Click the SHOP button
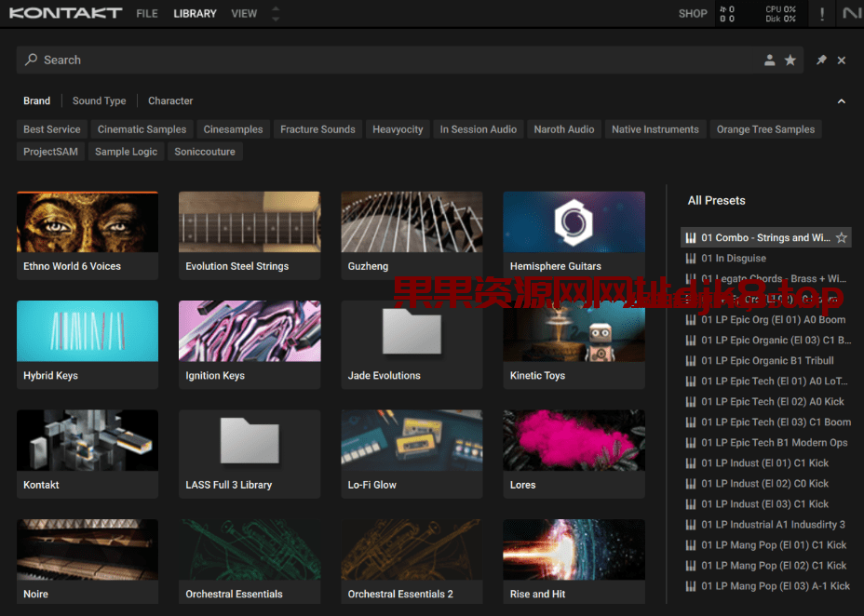The image size is (864, 616). point(693,14)
